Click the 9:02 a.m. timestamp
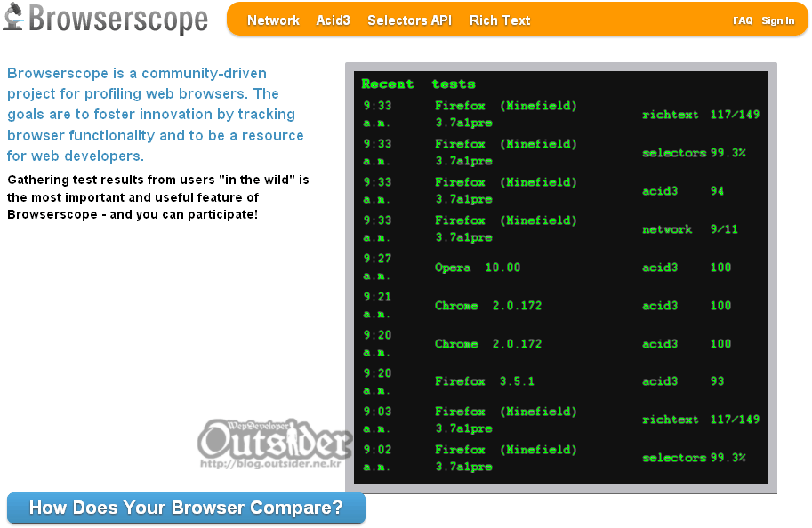Image resolution: width=812 pixels, height=528 pixels. click(377, 458)
